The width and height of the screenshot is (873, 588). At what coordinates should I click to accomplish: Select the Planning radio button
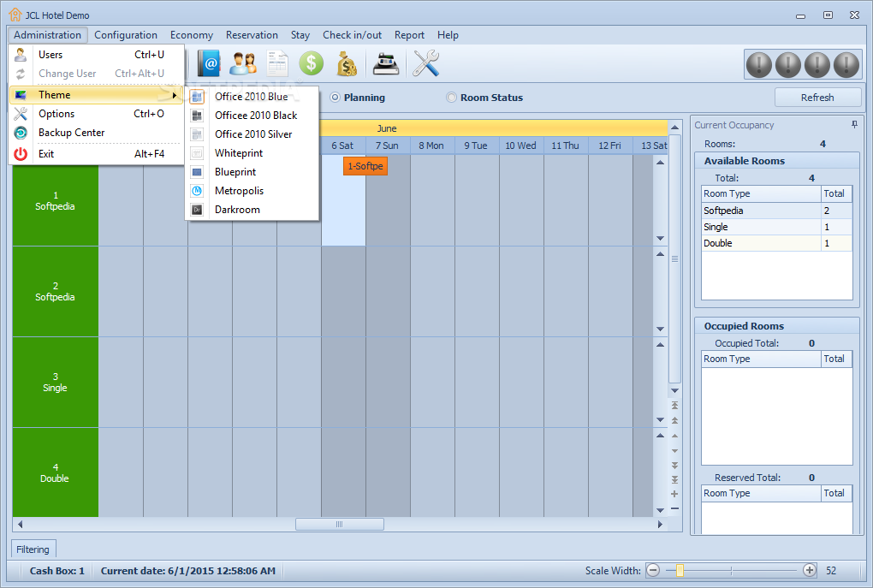click(x=336, y=98)
